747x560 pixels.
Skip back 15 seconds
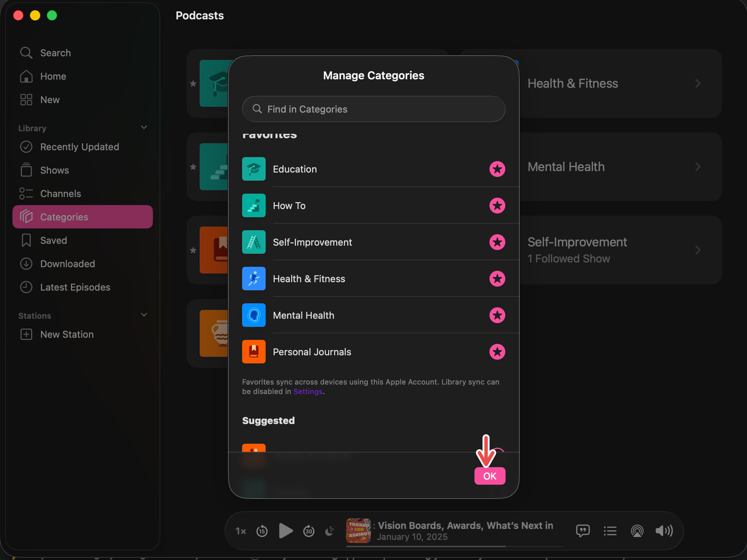coord(262,531)
